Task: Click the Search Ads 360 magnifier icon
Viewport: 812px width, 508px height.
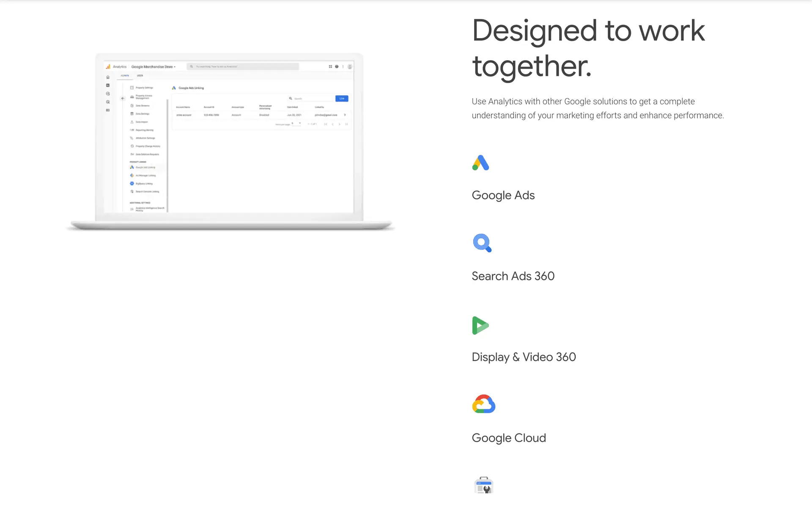Action: click(x=482, y=243)
